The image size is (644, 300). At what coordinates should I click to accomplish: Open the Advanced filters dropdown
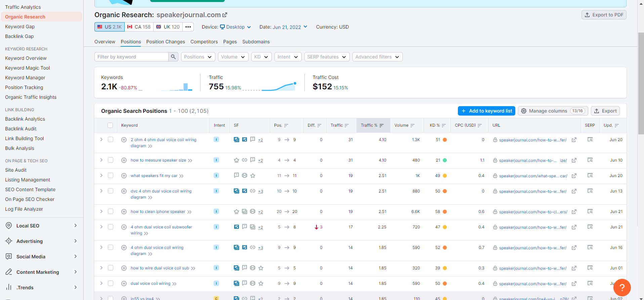click(x=377, y=57)
